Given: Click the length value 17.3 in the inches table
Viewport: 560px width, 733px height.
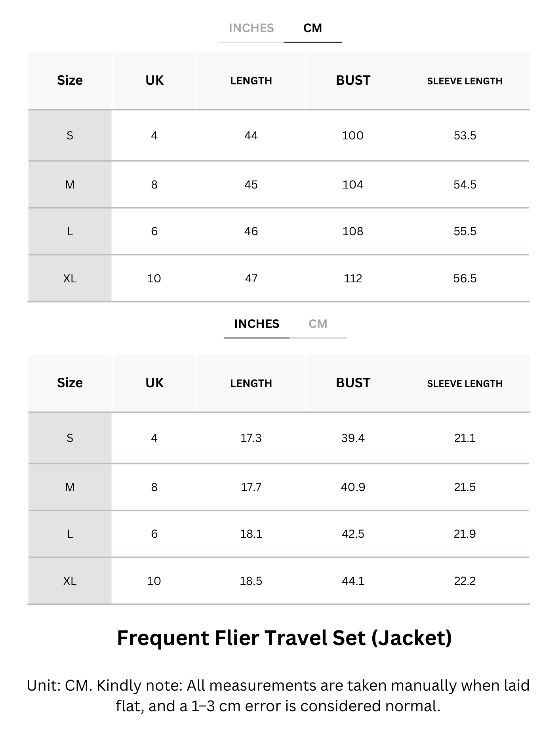Looking at the screenshot, I should coord(251,438).
